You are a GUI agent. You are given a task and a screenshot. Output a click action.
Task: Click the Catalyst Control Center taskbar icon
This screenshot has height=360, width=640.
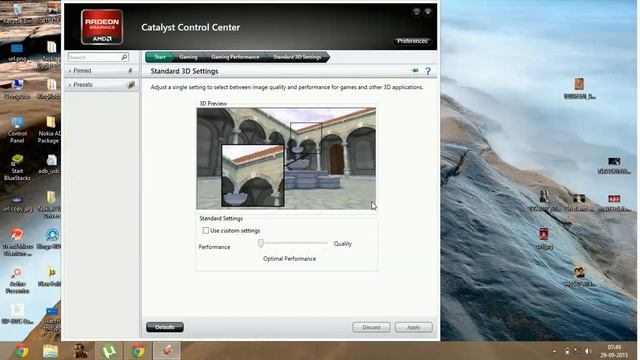pos(167,351)
